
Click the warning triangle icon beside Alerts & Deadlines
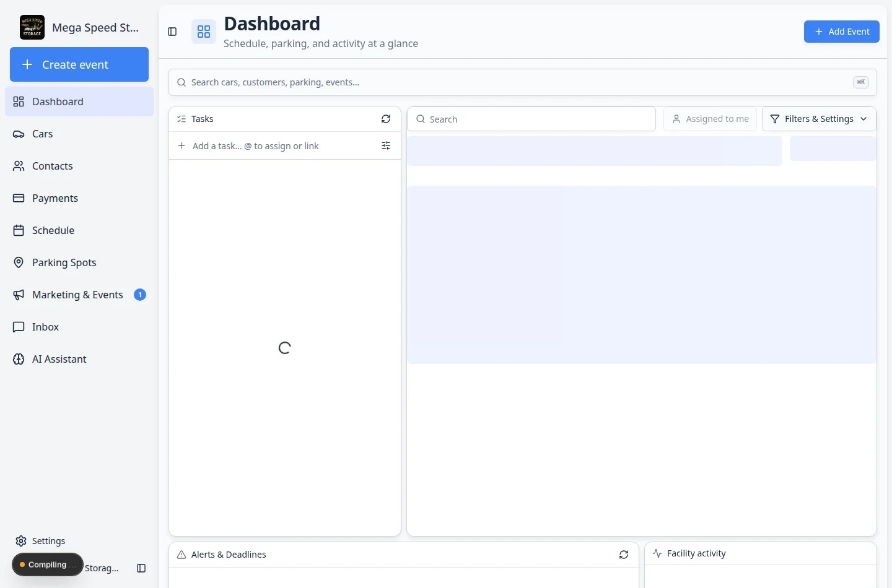coord(181,555)
